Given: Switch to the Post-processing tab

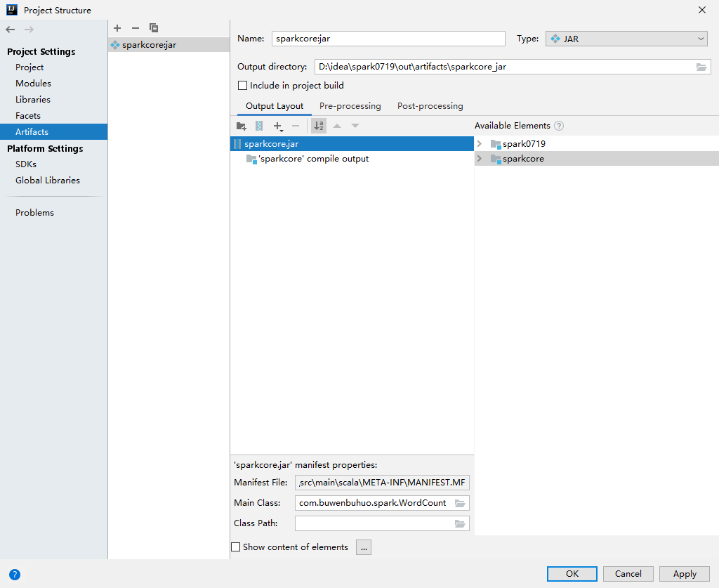Looking at the screenshot, I should 430,106.
